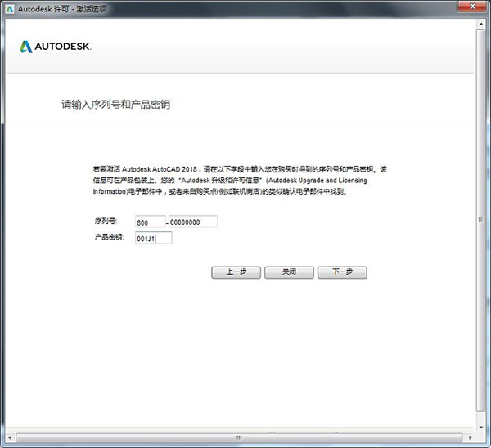Click the Autodesk title bar app icon
The image size is (491, 448).
tap(10, 9)
